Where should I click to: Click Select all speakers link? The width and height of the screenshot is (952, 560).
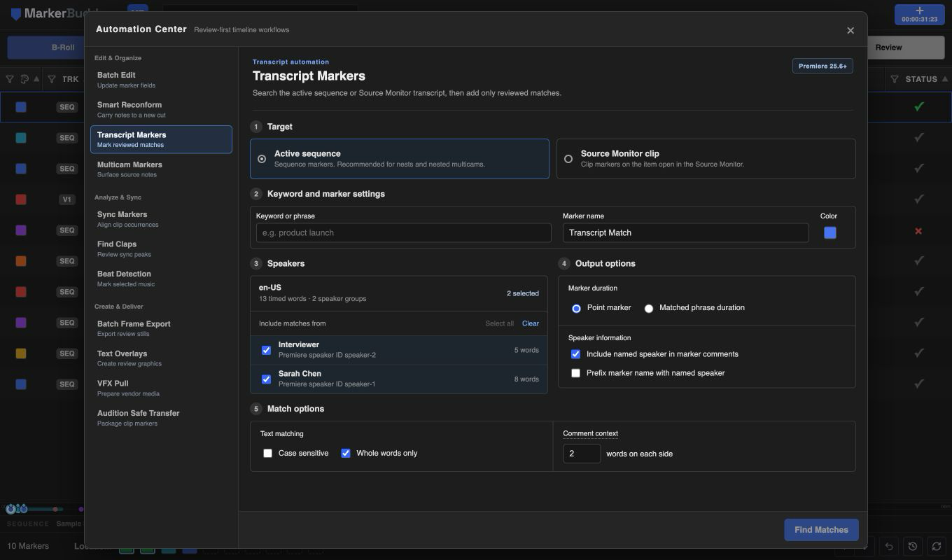coord(499,323)
